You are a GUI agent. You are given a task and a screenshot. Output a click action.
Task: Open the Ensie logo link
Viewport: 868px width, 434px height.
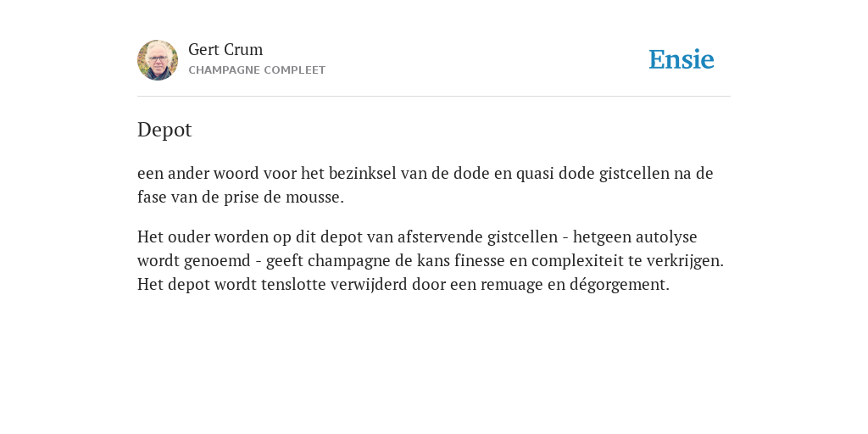682,59
